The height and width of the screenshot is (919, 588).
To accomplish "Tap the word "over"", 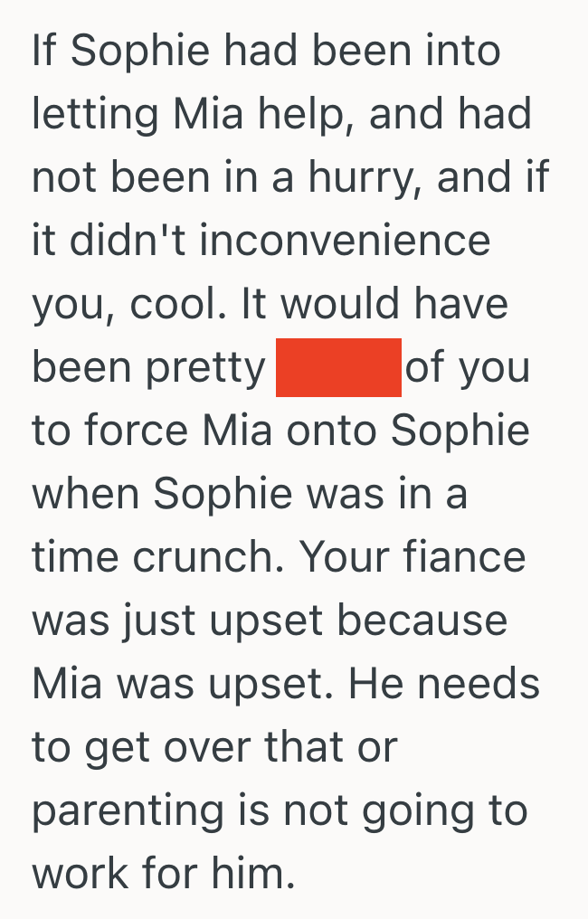I will tap(208, 748).
